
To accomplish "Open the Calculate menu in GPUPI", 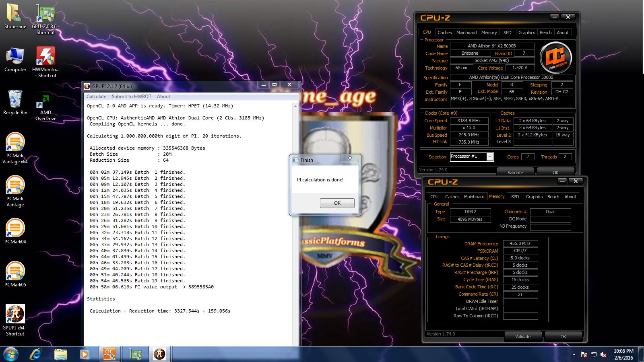I will click(x=97, y=97).
